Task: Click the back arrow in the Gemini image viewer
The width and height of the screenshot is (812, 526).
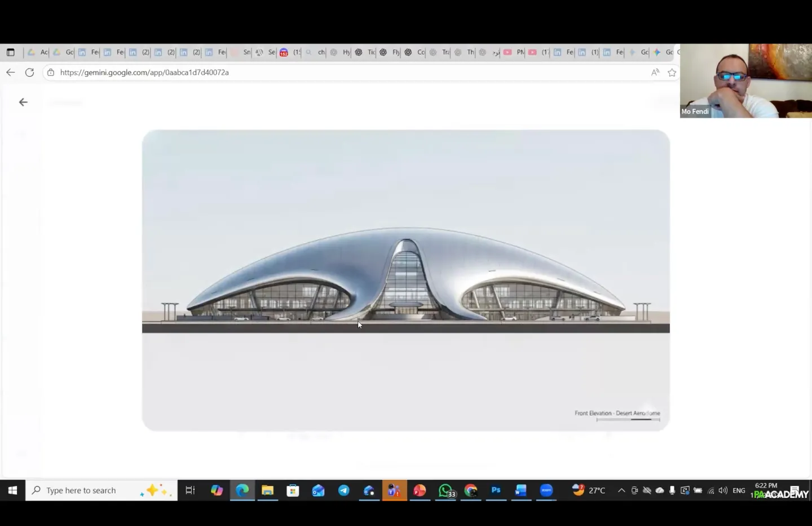Action: coord(23,102)
